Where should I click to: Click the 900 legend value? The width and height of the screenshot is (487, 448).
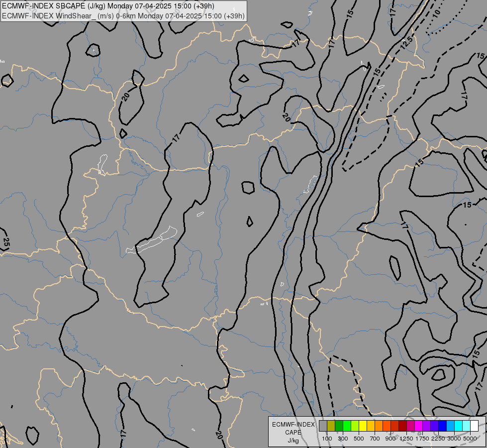tap(390, 439)
